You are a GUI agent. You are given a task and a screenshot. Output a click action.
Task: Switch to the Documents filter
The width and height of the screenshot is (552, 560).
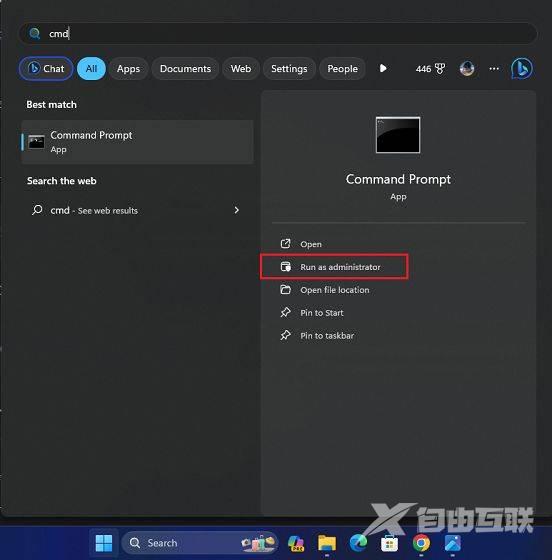click(x=185, y=68)
